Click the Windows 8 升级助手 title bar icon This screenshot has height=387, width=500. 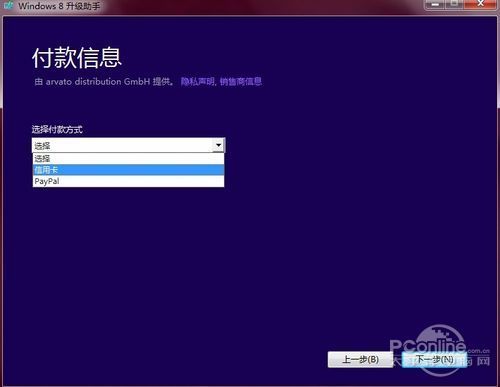(x=8, y=5)
